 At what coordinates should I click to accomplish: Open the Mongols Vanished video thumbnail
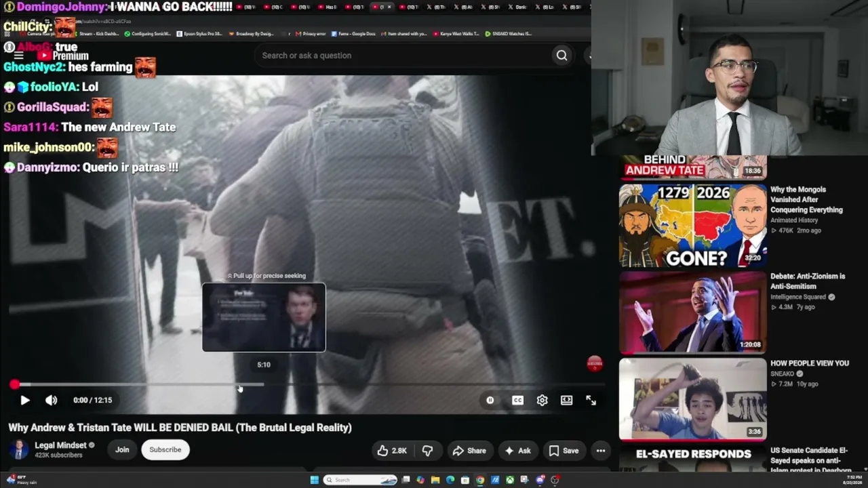click(692, 226)
